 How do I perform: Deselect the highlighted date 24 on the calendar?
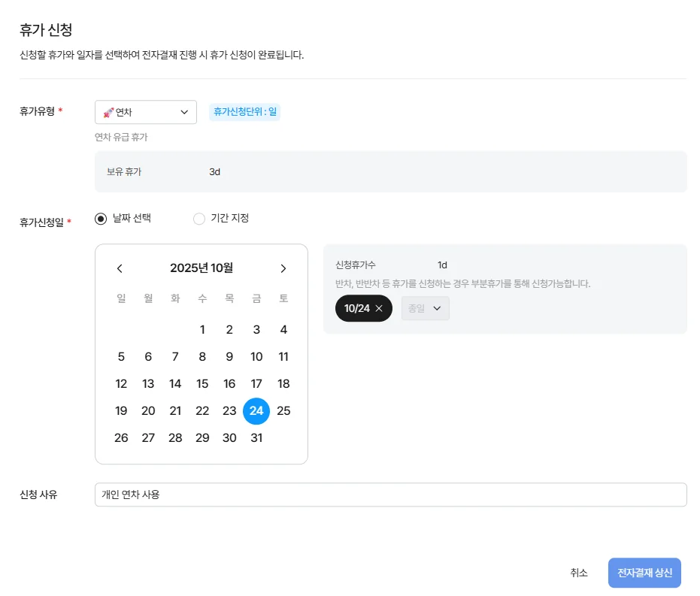click(x=256, y=410)
